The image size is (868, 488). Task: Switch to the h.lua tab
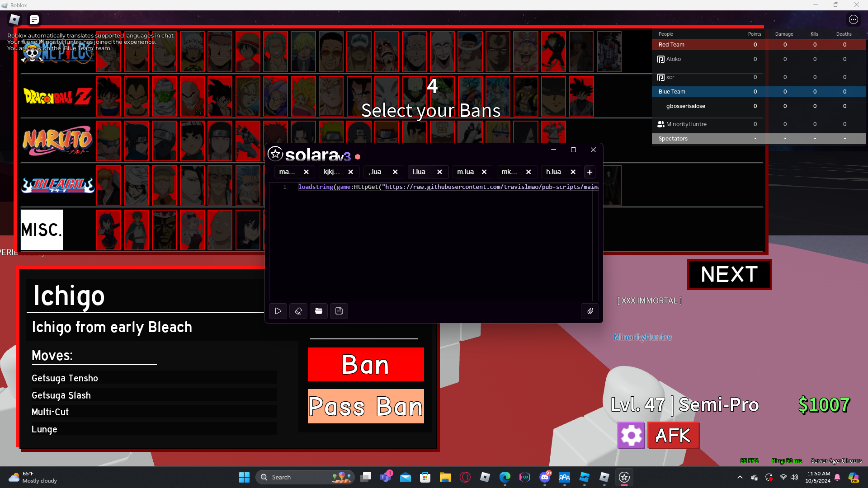[x=553, y=172]
